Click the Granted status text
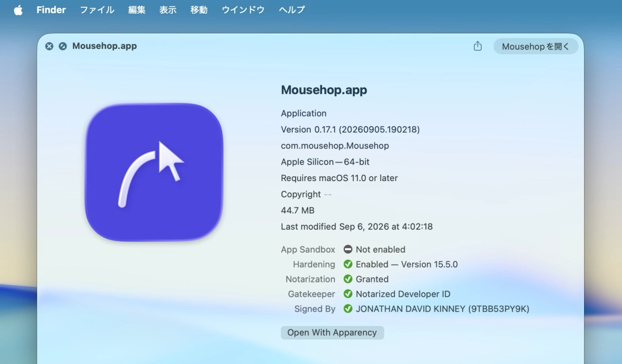The width and height of the screenshot is (622, 364). click(372, 279)
